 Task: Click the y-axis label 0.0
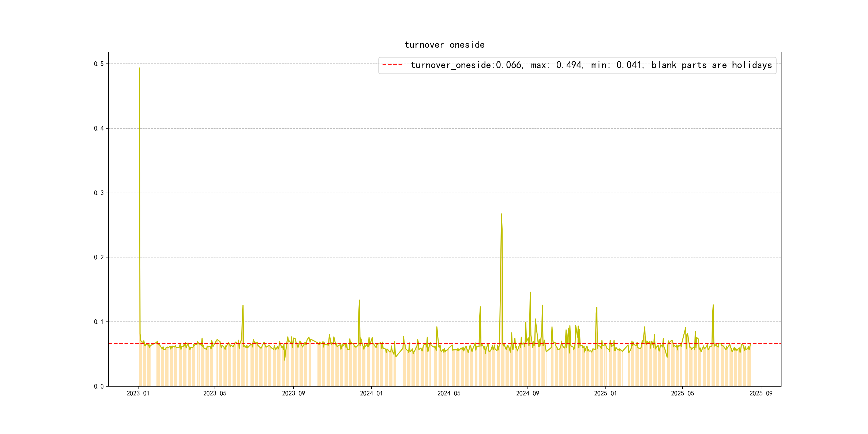[x=99, y=387]
